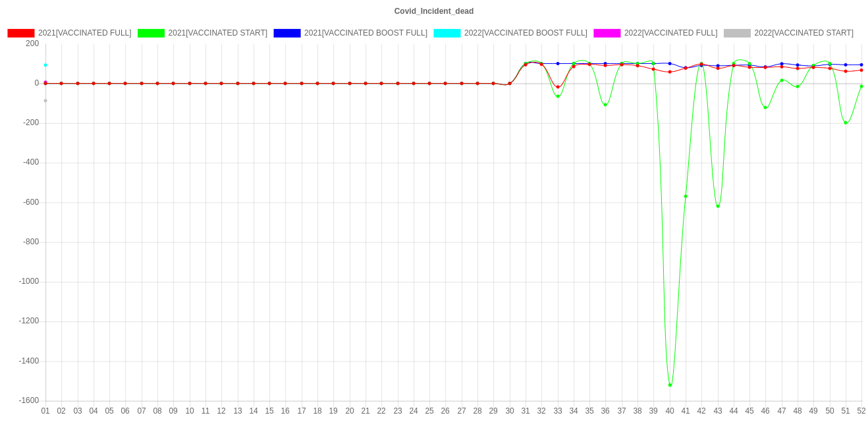The height and width of the screenshot is (434, 868).
Task: Click the green data point at week 36
Action: coord(605,105)
